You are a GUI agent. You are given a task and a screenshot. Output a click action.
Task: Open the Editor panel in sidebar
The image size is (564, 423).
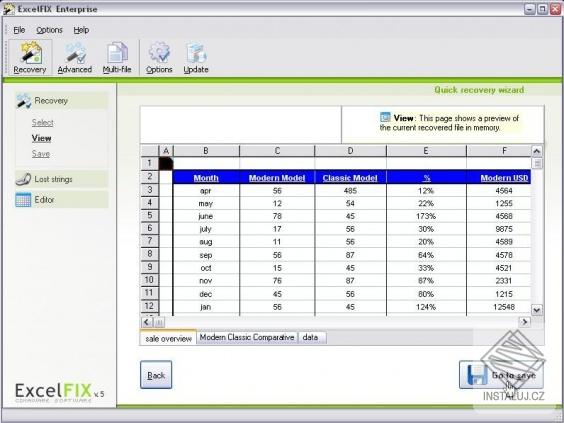click(62, 200)
